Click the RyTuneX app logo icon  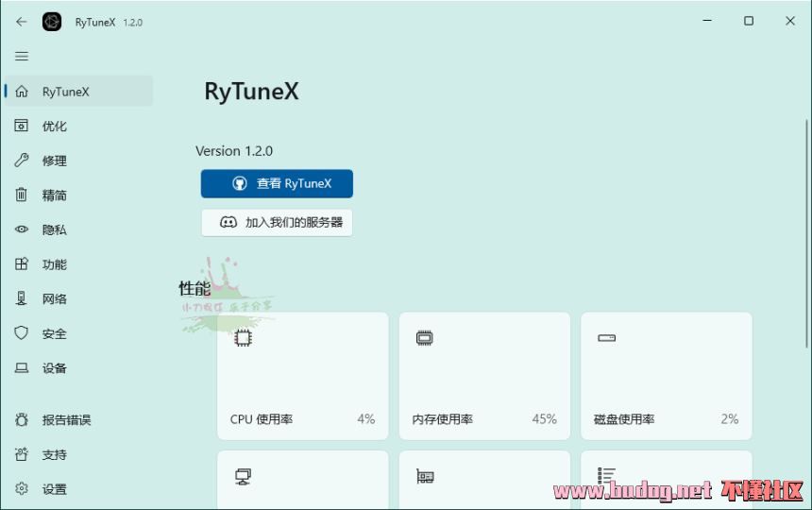[52, 22]
